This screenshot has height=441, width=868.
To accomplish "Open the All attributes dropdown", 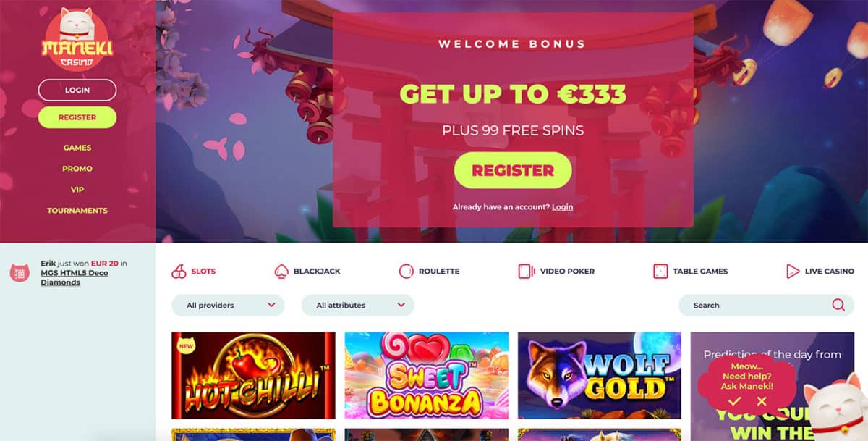I will click(x=357, y=305).
